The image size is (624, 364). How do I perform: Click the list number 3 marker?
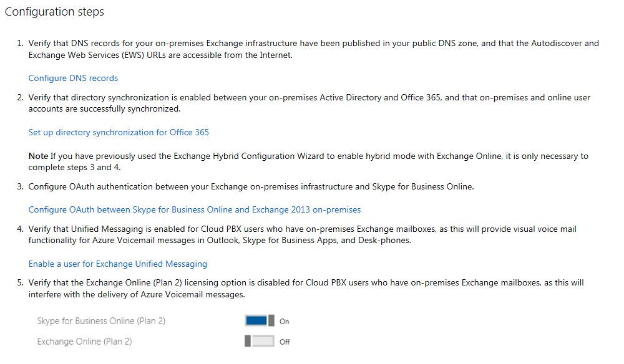pos(20,186)
